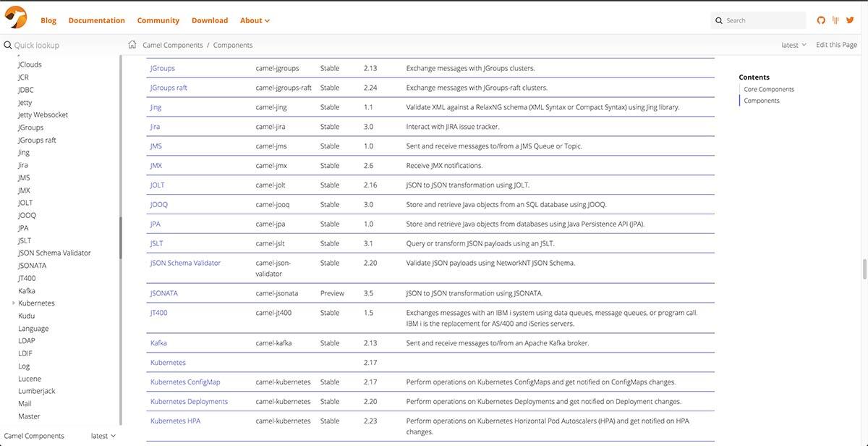
Task: Click the Edit this Page link
Action: pos(836,43)
